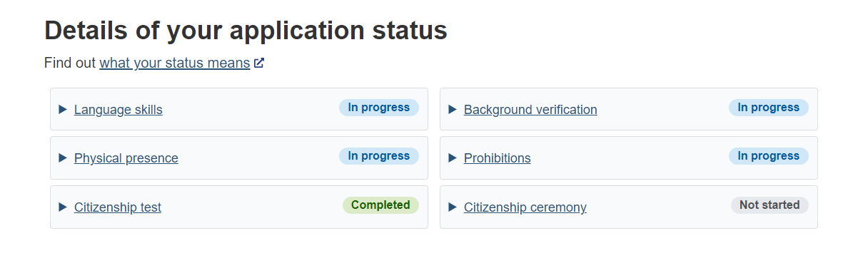Expand the Citizenship test triangle arrow

(x=63, y=207)
